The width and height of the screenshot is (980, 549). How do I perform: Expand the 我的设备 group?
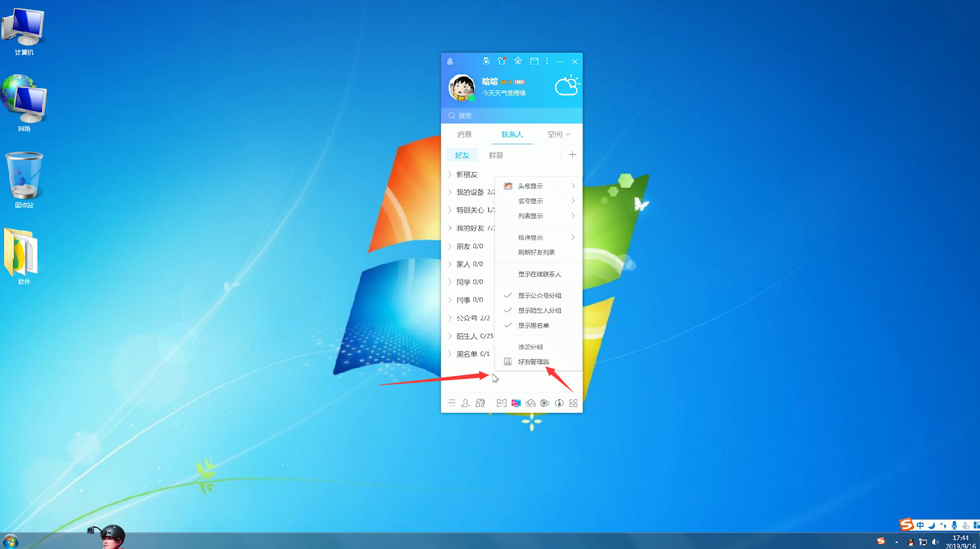click(x=471, y=192)
